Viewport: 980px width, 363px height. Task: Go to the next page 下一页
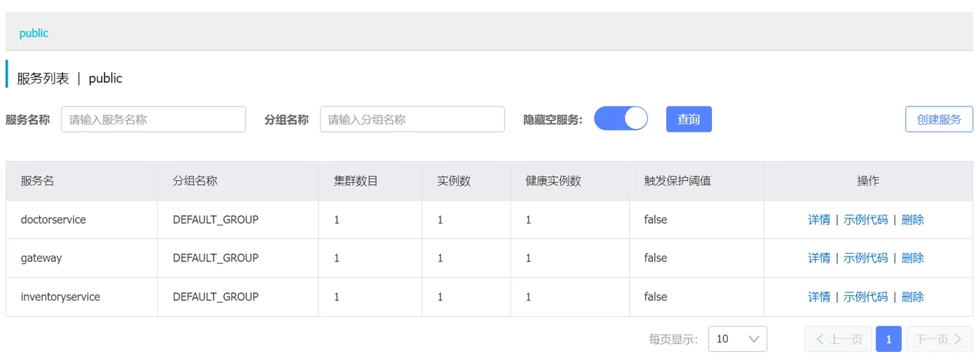click(939, 339)
